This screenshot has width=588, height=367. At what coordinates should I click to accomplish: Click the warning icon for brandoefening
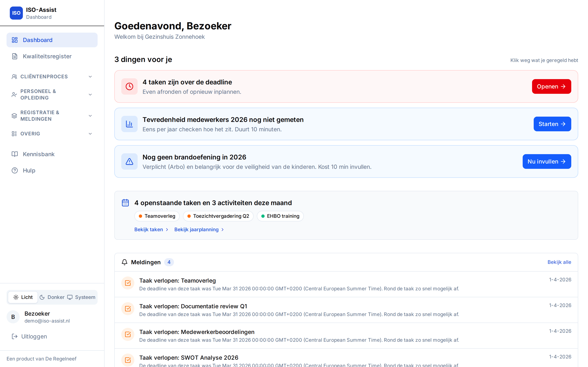pos(129,161)
